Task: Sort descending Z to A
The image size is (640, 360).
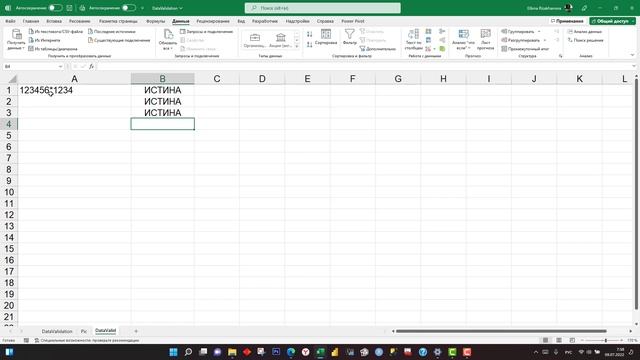Action: tap(309, 44)
